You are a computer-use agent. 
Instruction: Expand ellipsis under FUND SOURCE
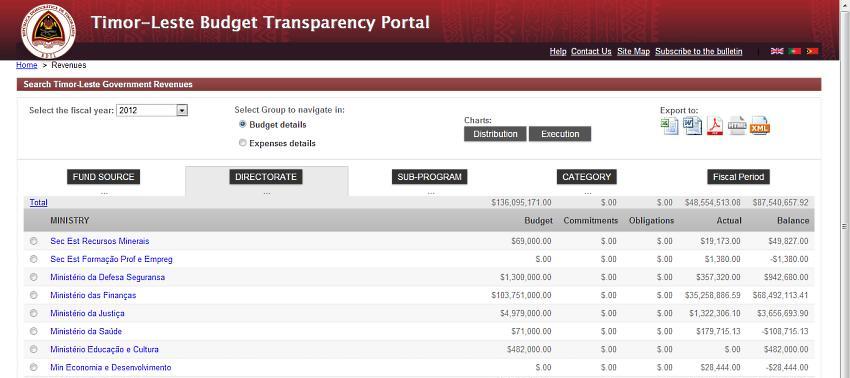[x=104, y=192]
